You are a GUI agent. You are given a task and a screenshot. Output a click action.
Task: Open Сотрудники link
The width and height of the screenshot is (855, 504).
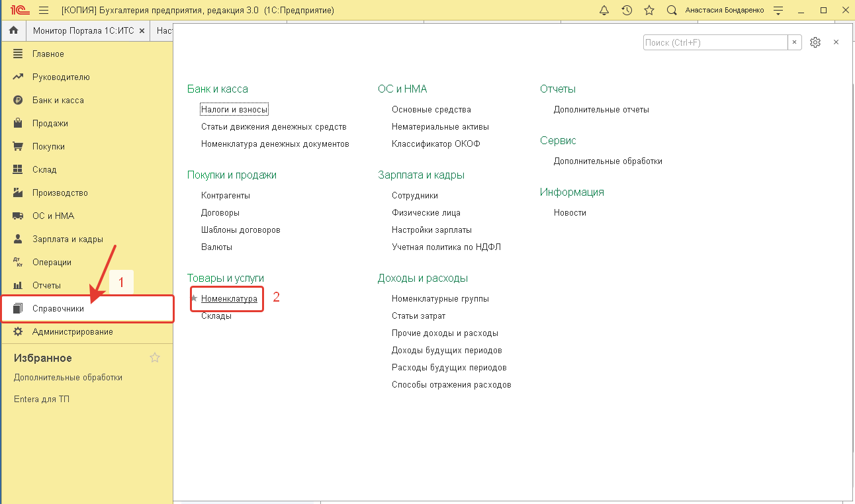(415, 196)
